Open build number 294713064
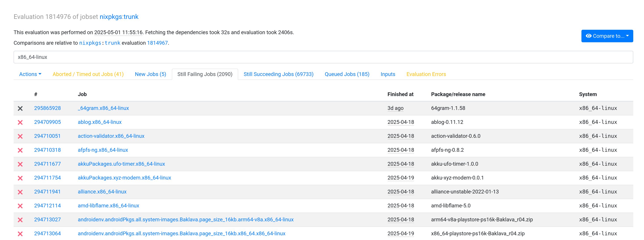Screen dimensions: 644x240 pyautogui.click(x=47, y=233)
